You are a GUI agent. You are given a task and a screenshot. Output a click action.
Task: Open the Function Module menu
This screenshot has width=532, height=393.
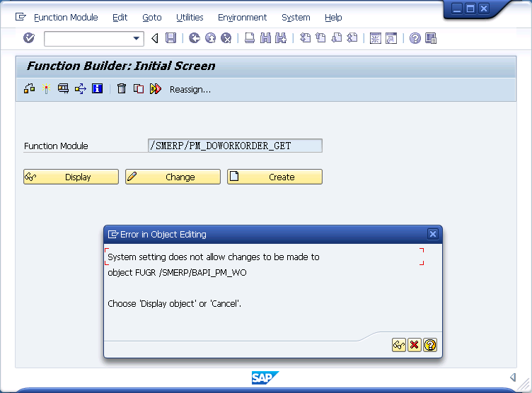click(66, 17)
